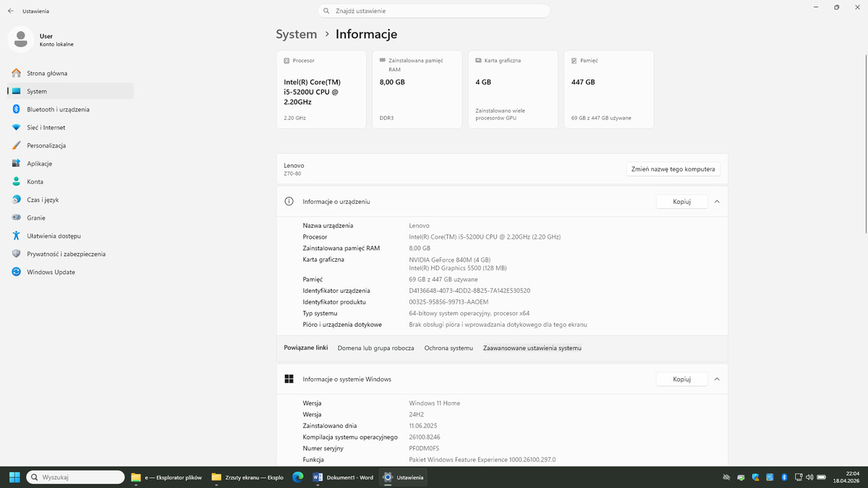Copy device info with Kopiuj button
This screenshot has height=488, width=868.
click(x=681, y=202)
